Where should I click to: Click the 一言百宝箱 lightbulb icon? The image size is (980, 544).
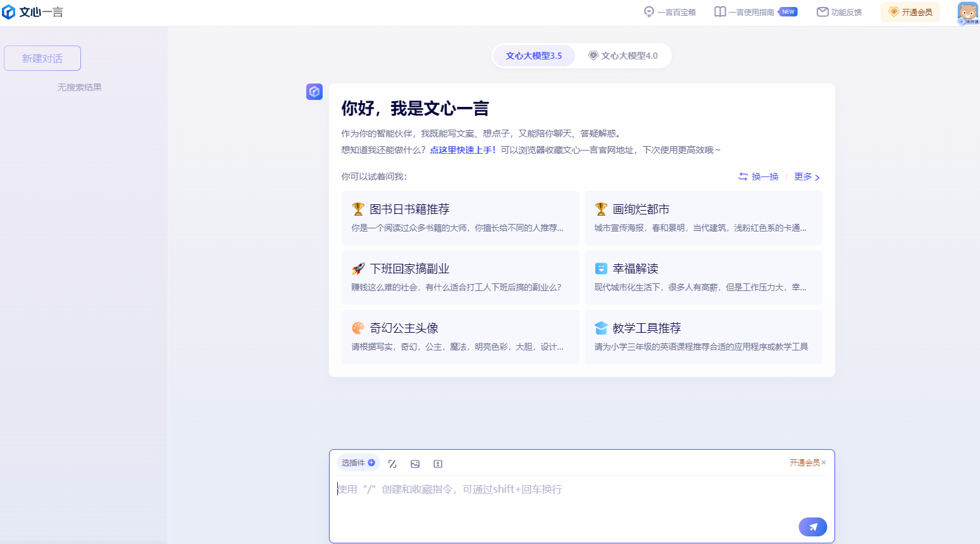pos(649,12)
